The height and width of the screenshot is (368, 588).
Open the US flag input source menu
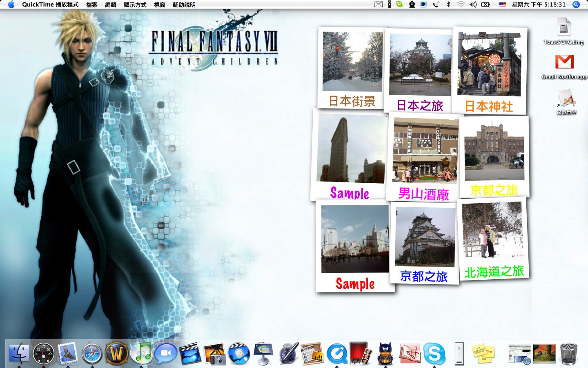[x=503, y=4]
